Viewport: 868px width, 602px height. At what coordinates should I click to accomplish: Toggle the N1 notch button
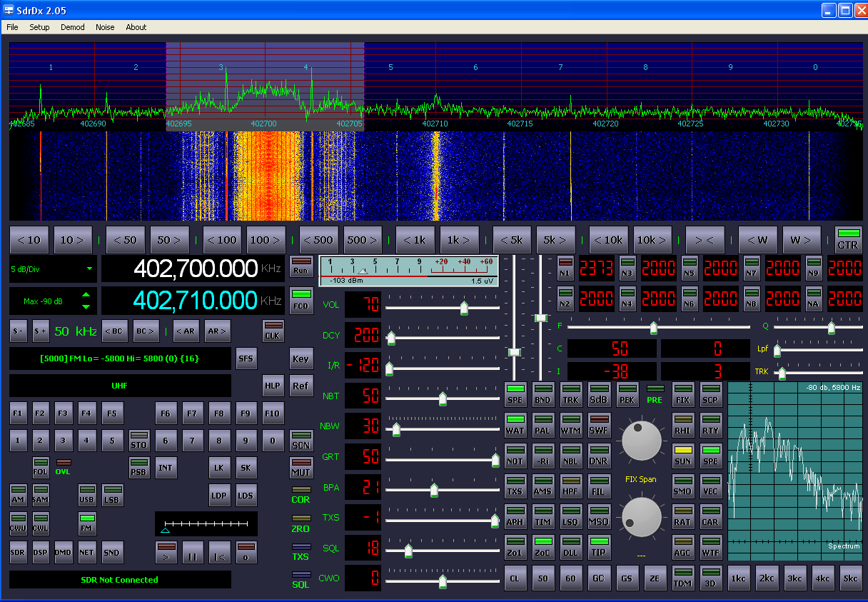tap(565, 268)
